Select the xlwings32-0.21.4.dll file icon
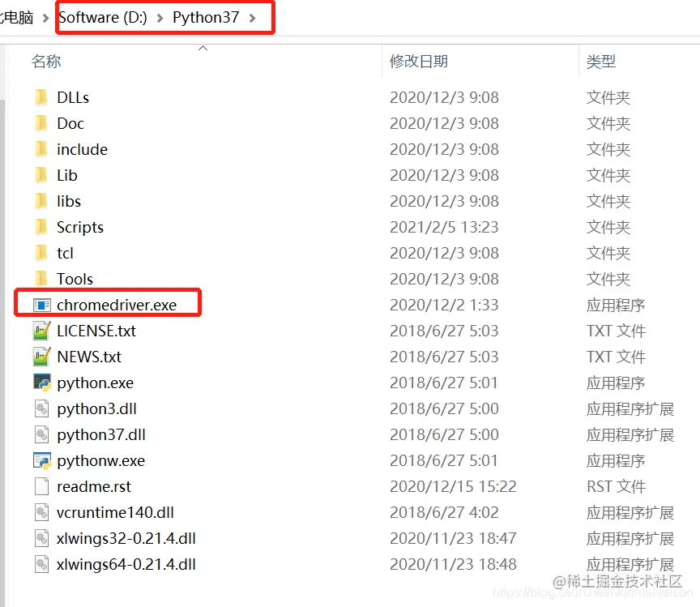 (41, 538)
